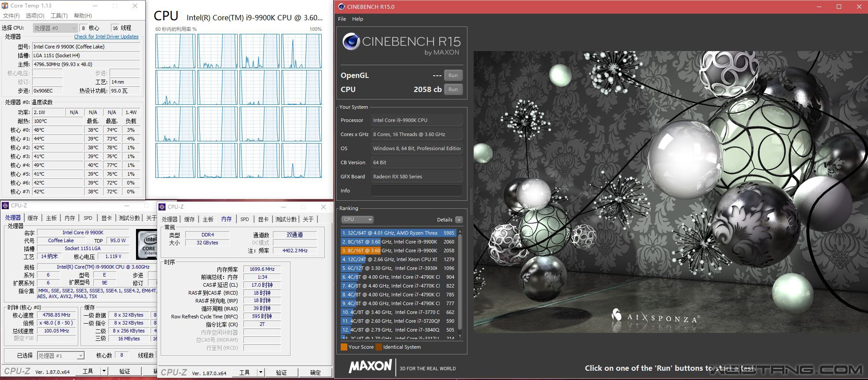Click the Processor field Intel Core i9-9900K CPU
Viewport: 868px width, 380px height.
point(416,120)
